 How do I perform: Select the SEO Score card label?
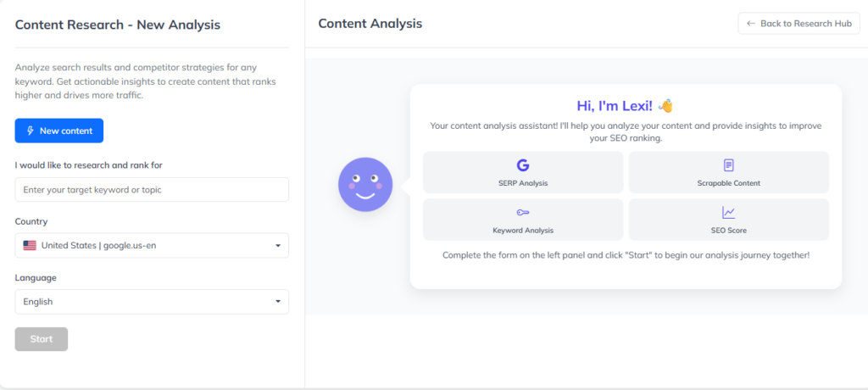coord(728,231)
